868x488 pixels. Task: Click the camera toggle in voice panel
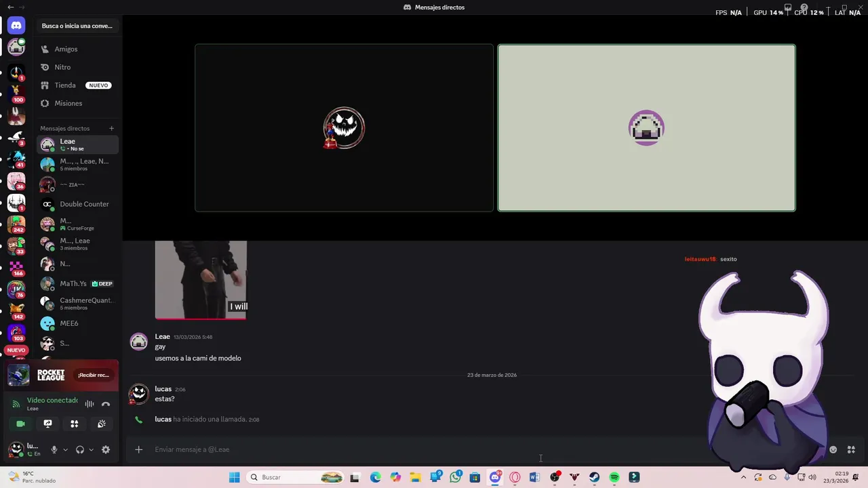point(21,424)
